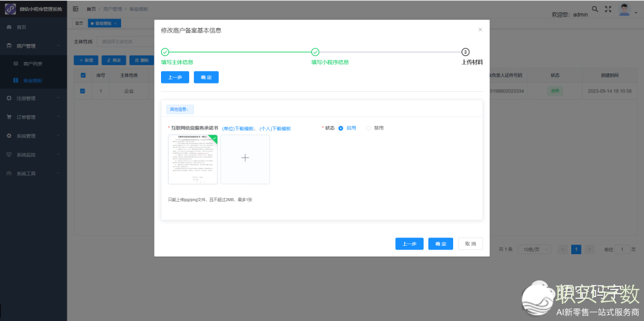Click the plus icon to upload an image

pos(245,158)
